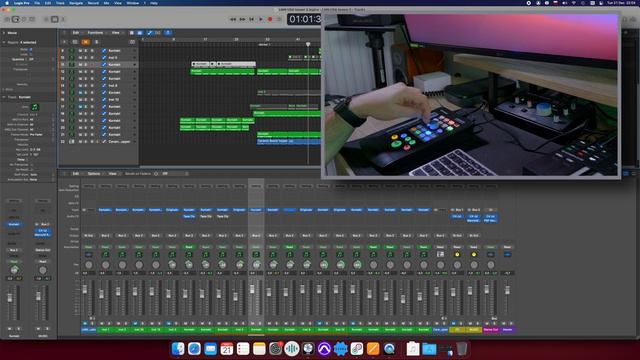The width and height of the screenshot is (640, 360).
Task: Open Mail from the Dock
Action: [211, 349]
